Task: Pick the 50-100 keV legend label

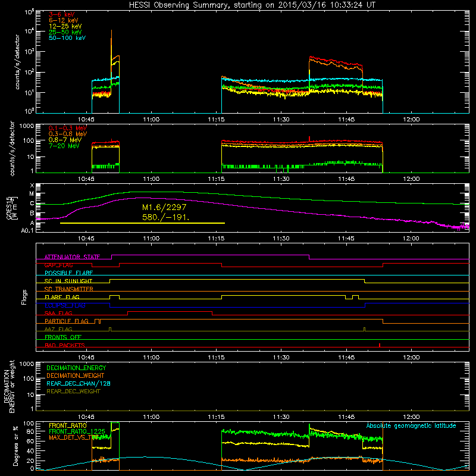Action: [67, 37]
